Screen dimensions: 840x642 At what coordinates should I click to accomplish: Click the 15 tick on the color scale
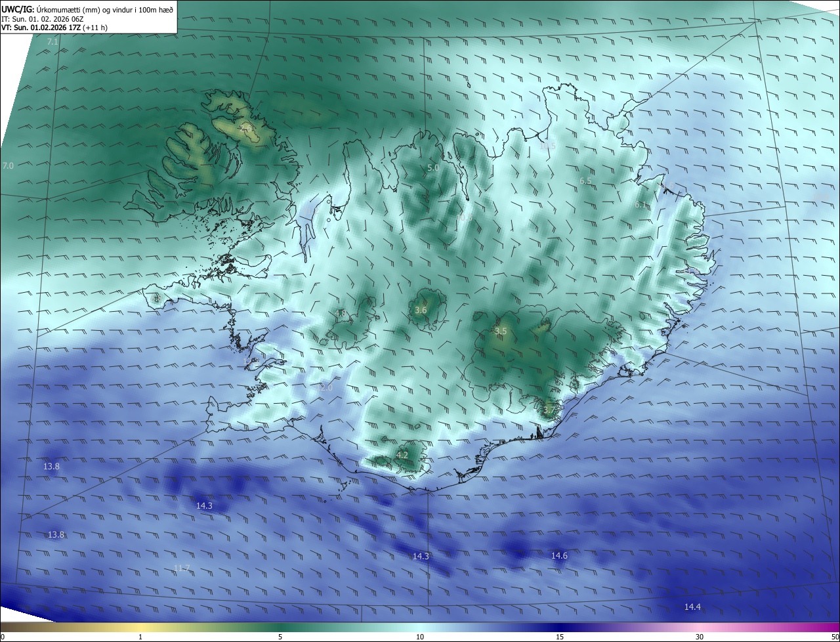click(x=560, y=637)
